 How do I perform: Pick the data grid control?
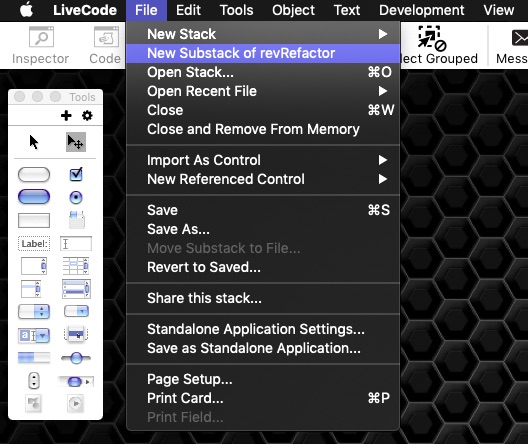[x=76, y=289]
